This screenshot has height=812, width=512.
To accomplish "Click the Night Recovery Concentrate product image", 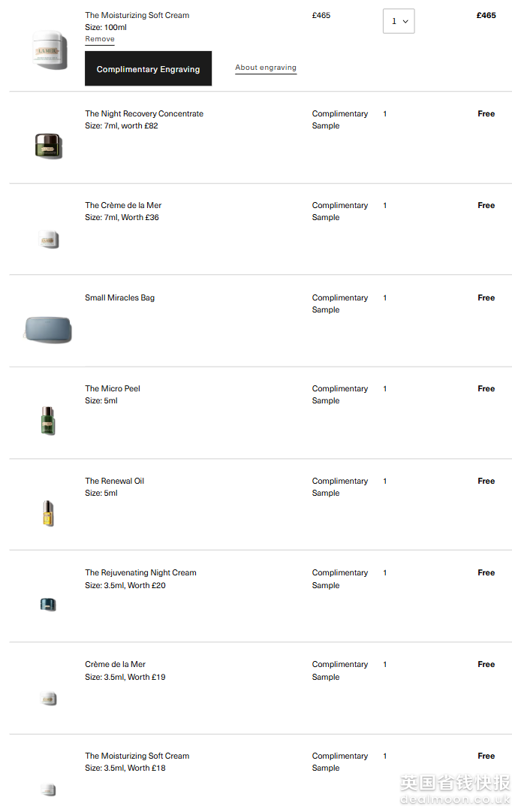I will coord(48,145).
